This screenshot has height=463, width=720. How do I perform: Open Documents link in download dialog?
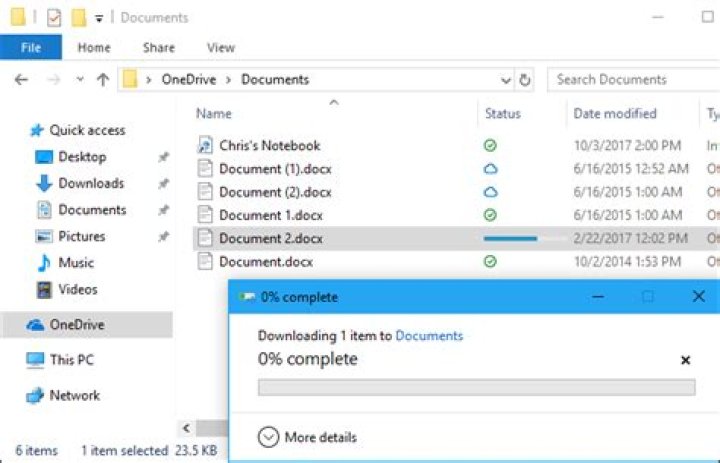pyautogui.click(x=429, y=336)
